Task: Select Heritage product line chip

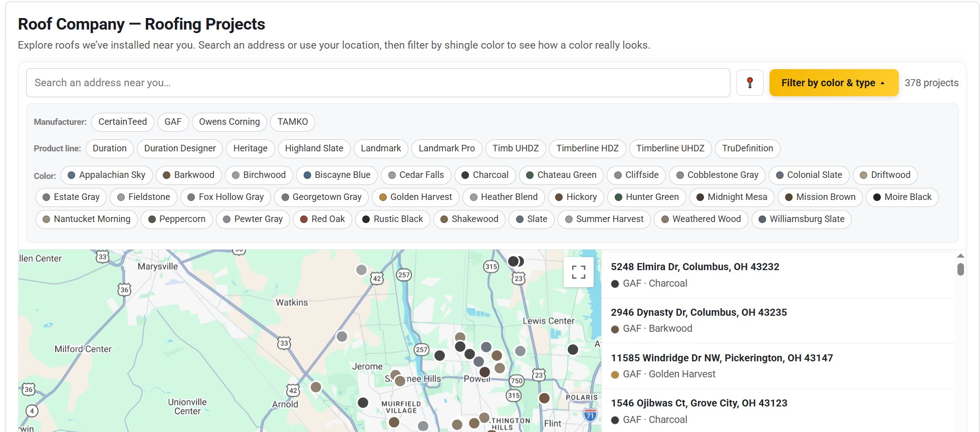Action: tap(251, 148)
